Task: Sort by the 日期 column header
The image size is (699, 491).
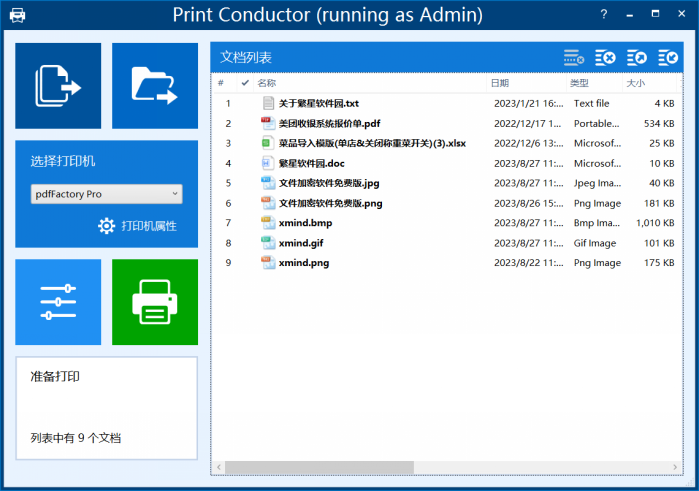Action: [526, 83]
